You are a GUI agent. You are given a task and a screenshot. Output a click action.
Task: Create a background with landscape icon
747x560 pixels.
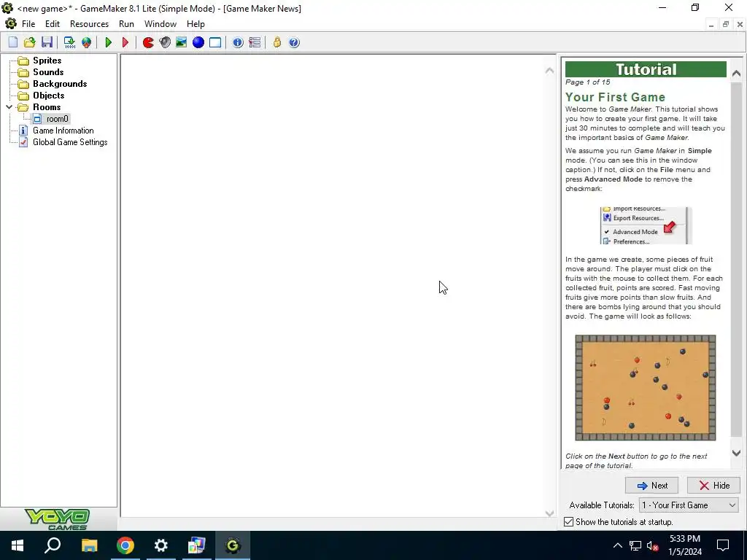182,42
